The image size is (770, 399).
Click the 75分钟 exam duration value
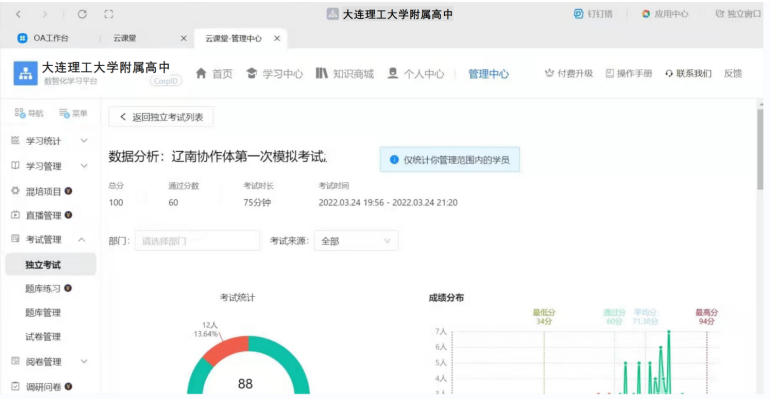point(257,203)
